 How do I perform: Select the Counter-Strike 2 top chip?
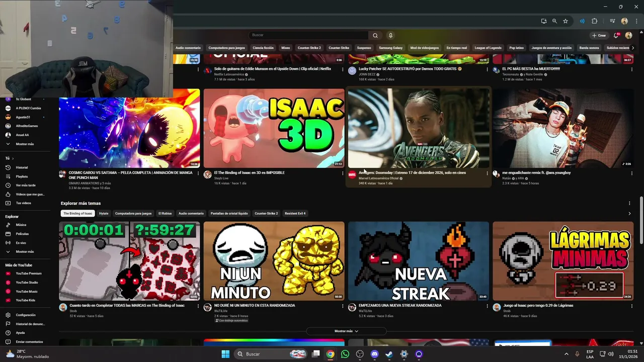[309, 48]
